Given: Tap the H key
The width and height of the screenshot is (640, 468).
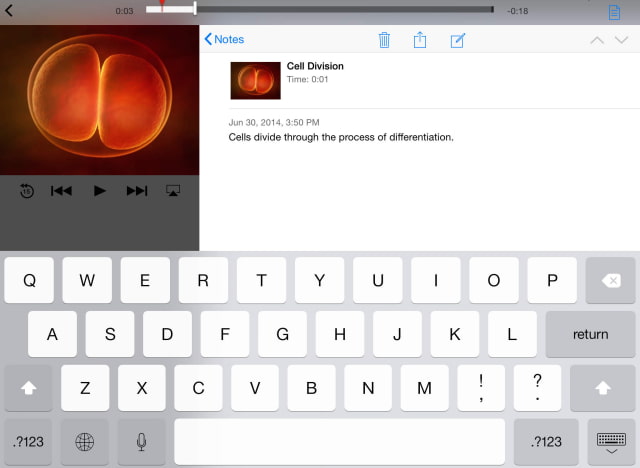Looking at the screenshot, I should tap(340, 334).
